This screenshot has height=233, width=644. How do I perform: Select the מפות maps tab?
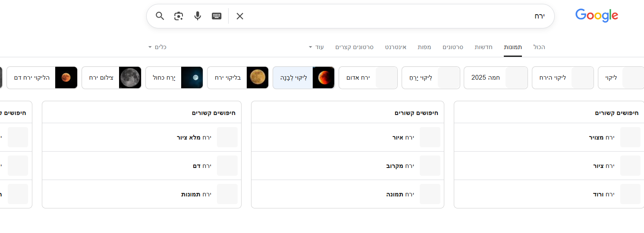(x=424, y=47)
